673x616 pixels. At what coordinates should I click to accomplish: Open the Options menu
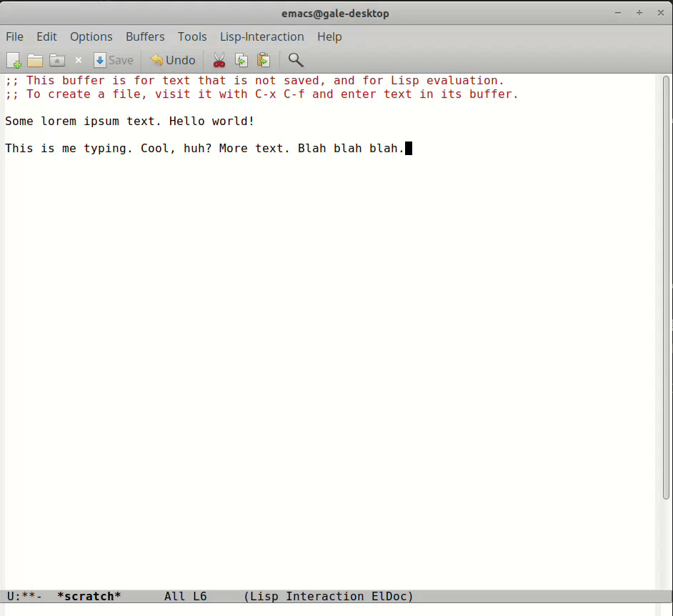click(x=91, y=36)
